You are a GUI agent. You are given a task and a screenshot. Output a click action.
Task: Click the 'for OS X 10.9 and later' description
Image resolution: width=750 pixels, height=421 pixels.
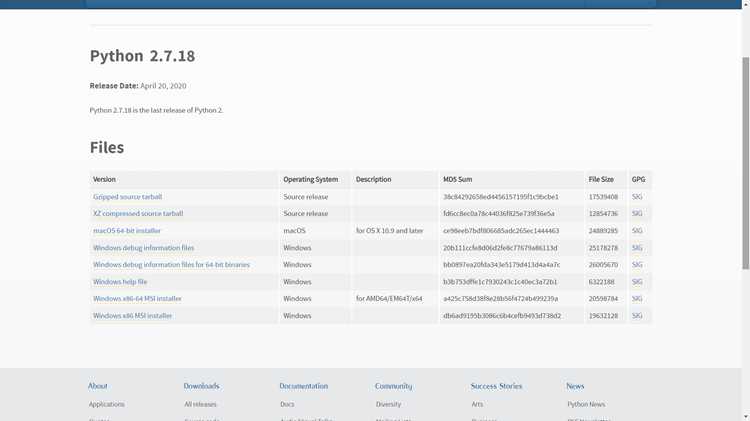click(x=389, y=231)
